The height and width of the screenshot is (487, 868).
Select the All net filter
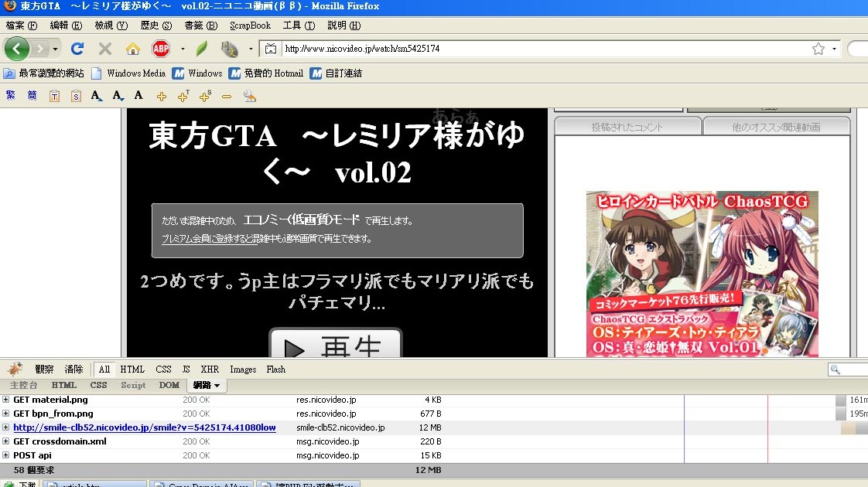click(104, 370)
